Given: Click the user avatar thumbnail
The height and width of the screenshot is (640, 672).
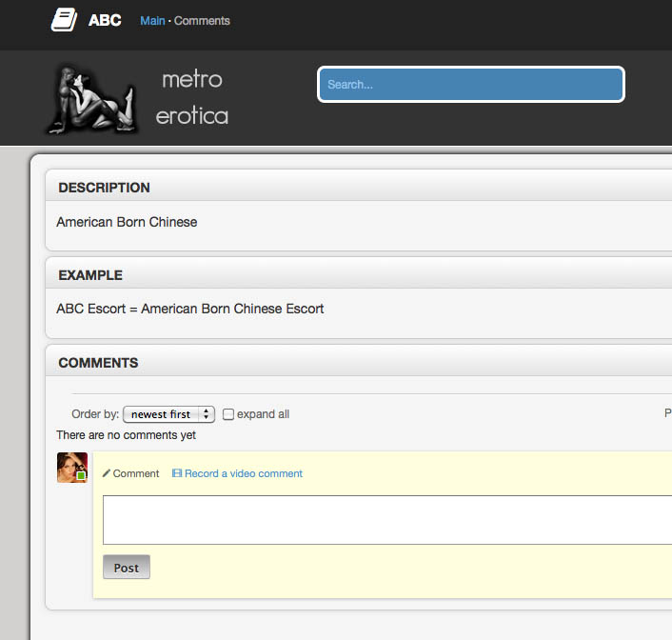Looking at the screenshot, I should pyautogui.click(x=71, y=468).
